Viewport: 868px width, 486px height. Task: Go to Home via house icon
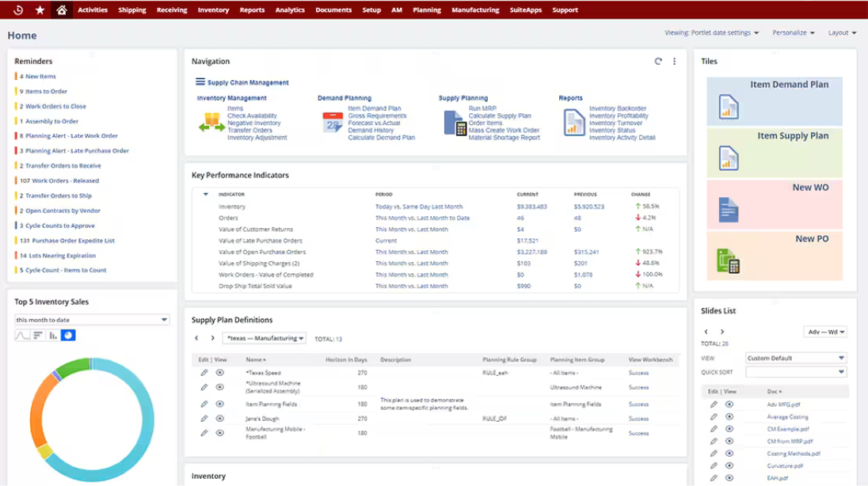click(x=62, y=10)
